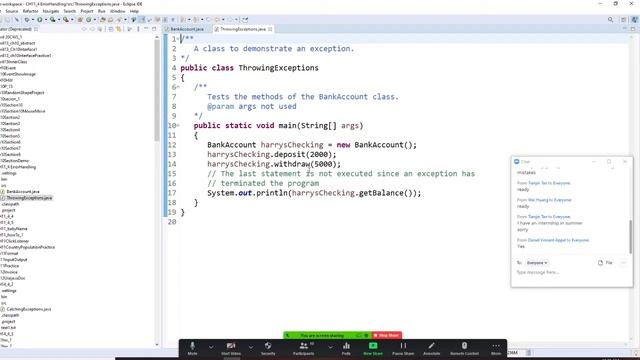Open the Project menu
This screenshot has width=640, height=360.
coord(87,11)
